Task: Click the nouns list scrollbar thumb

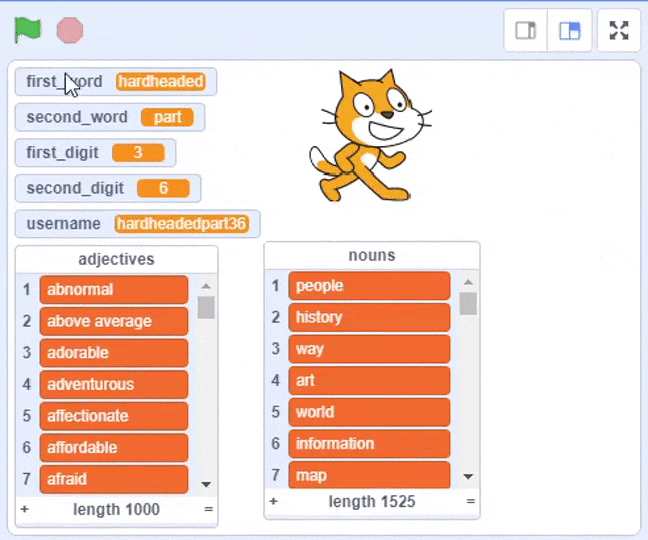Action: pos(468,303)
